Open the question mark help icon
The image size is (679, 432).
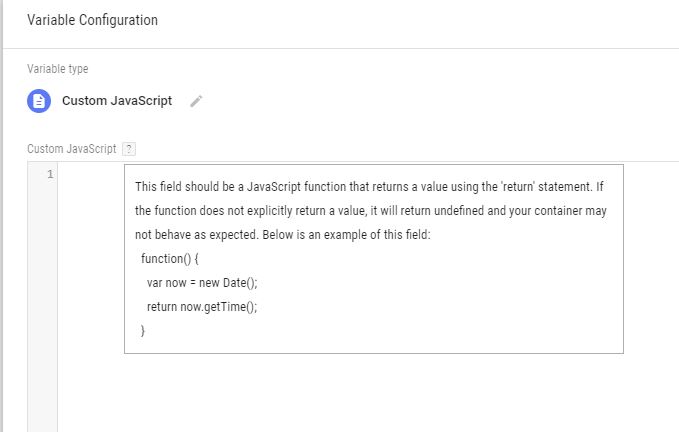point(128,149)
